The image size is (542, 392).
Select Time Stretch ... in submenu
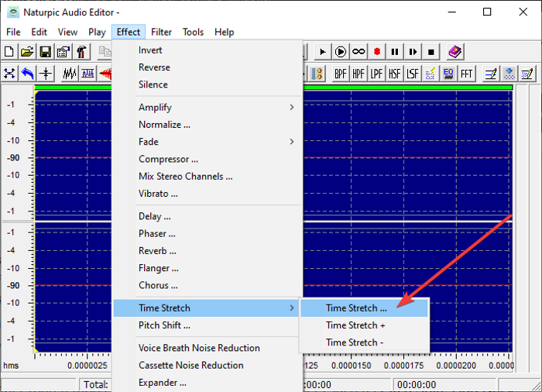pos(365,308)
